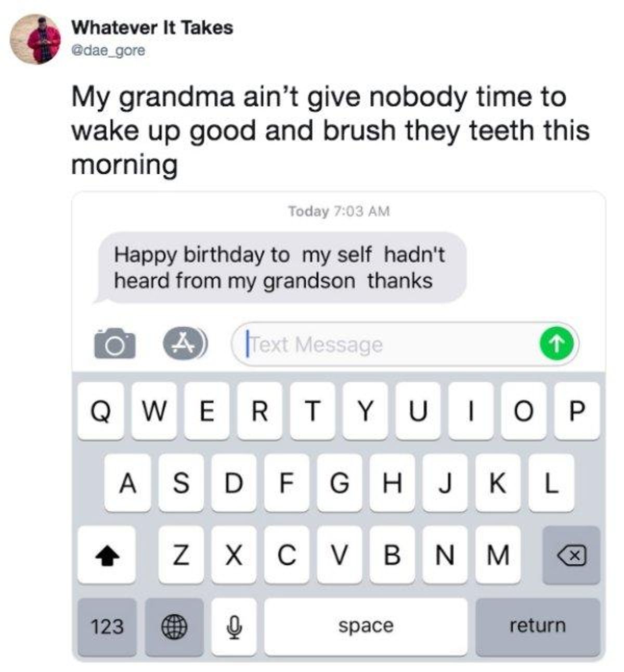Screen dimensions: 624x672
Task: Tap the Q key on keyboard
Action: (x=101, y=412)
